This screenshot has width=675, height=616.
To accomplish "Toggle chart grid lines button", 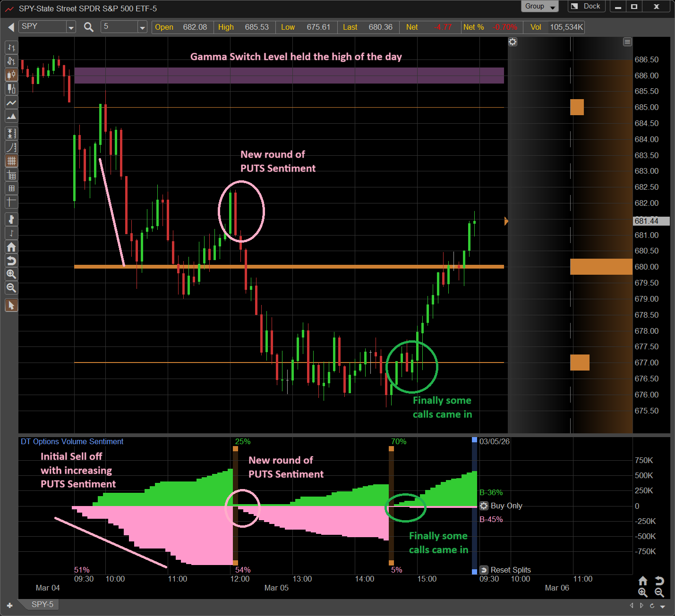I will tap(11, 161).
